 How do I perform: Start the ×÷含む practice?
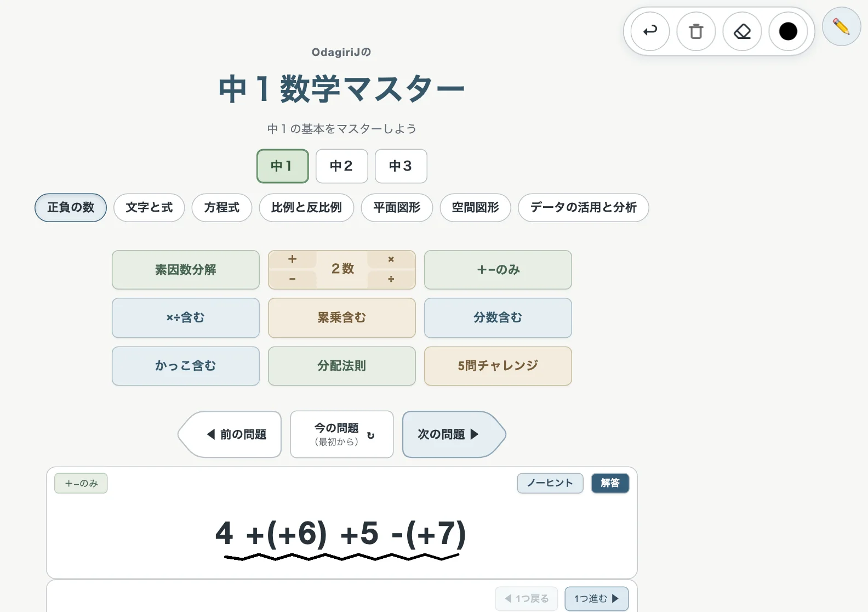pyautogui.click(x=186, y=318)
